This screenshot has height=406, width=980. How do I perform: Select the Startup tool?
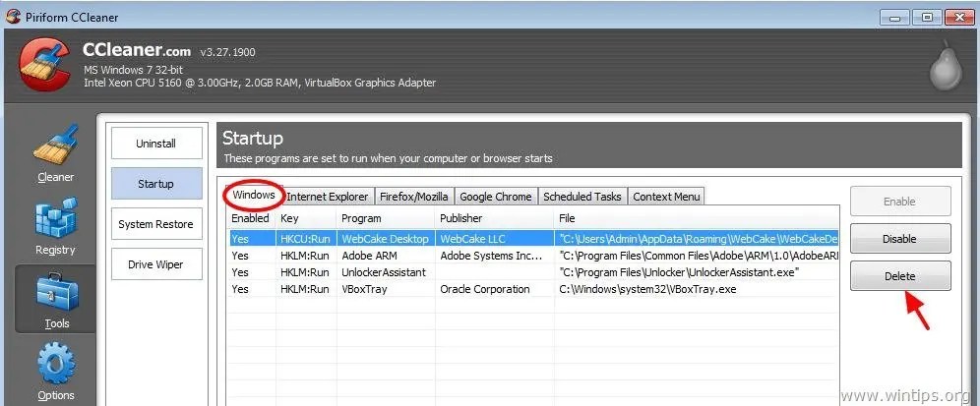click(x=156, y=184)
